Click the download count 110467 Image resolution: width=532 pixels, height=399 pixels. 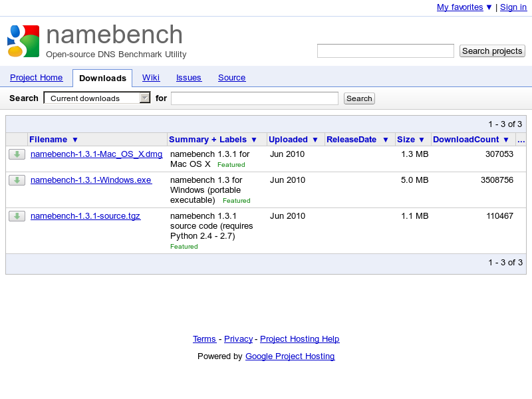coord(499,215)
